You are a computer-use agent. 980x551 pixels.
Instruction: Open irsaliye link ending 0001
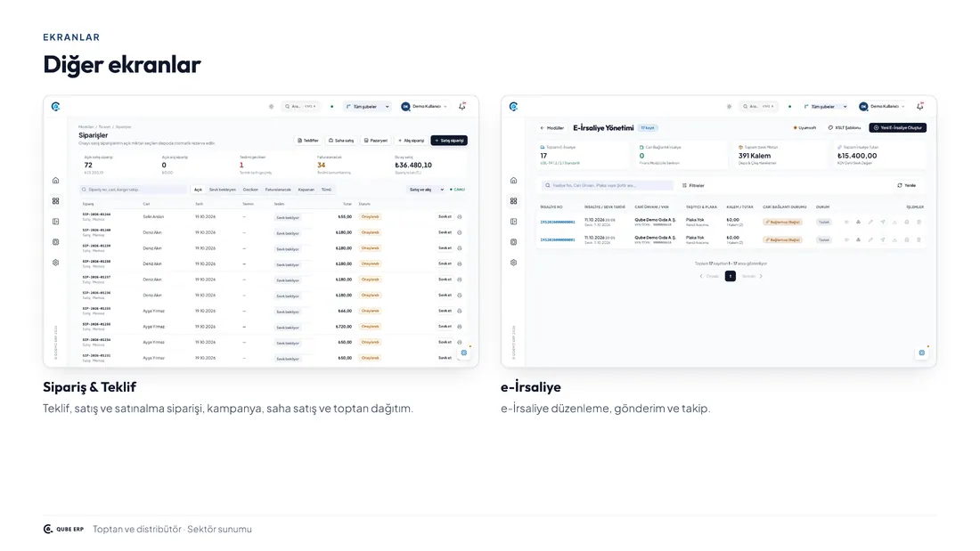pos(558,239)
